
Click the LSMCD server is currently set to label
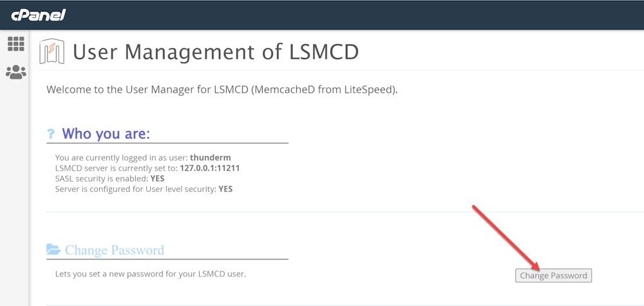(117, 168)
